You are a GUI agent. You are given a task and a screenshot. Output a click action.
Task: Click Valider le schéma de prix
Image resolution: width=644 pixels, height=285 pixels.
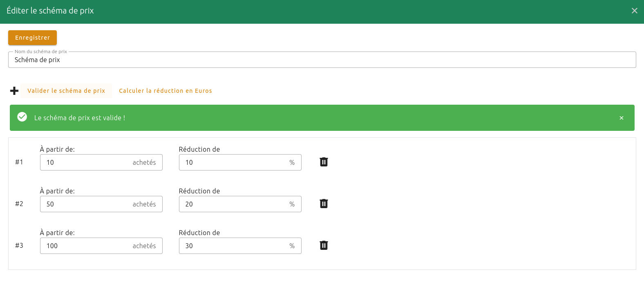click(x=66, y=91)
